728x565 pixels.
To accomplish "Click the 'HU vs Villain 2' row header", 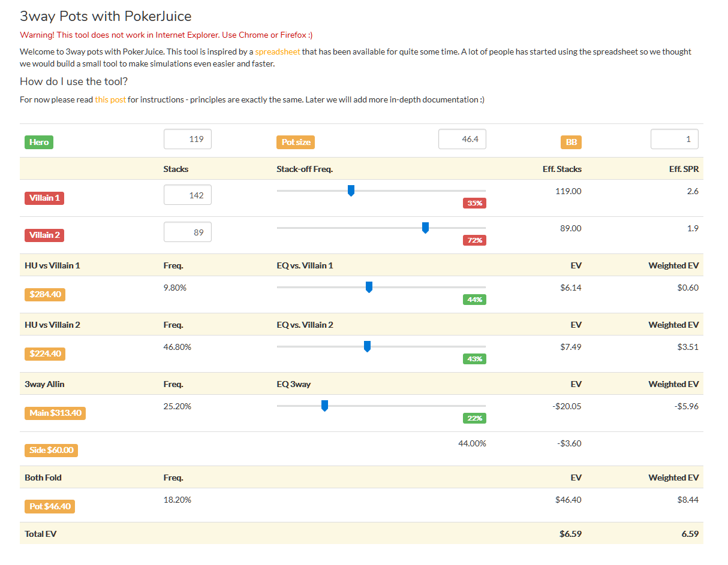I will (x=52, y=325).
